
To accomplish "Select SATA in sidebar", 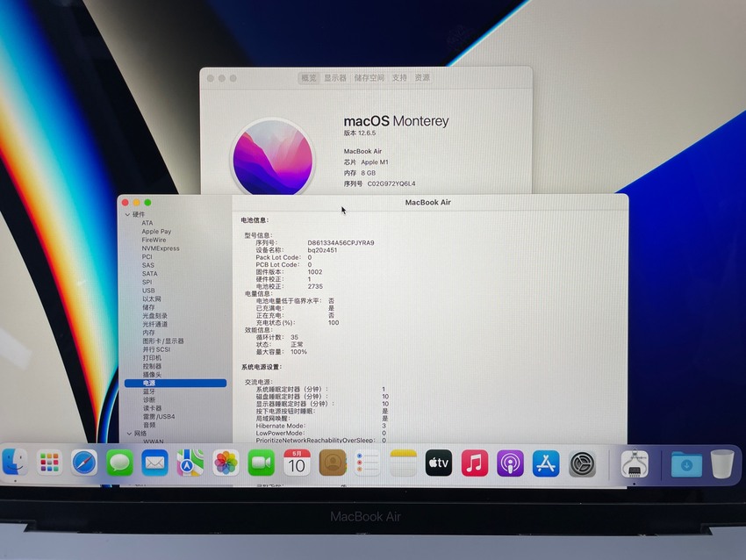I will 149,274.
